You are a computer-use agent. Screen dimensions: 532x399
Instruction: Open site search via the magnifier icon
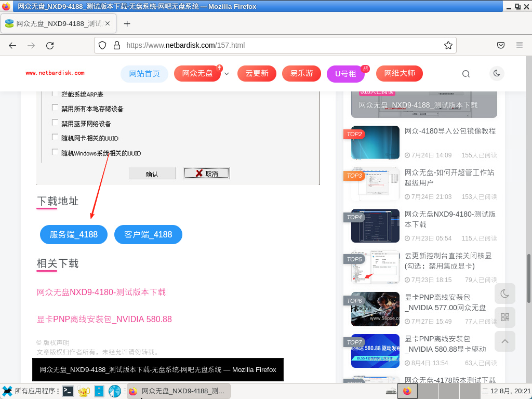[465, 73]
